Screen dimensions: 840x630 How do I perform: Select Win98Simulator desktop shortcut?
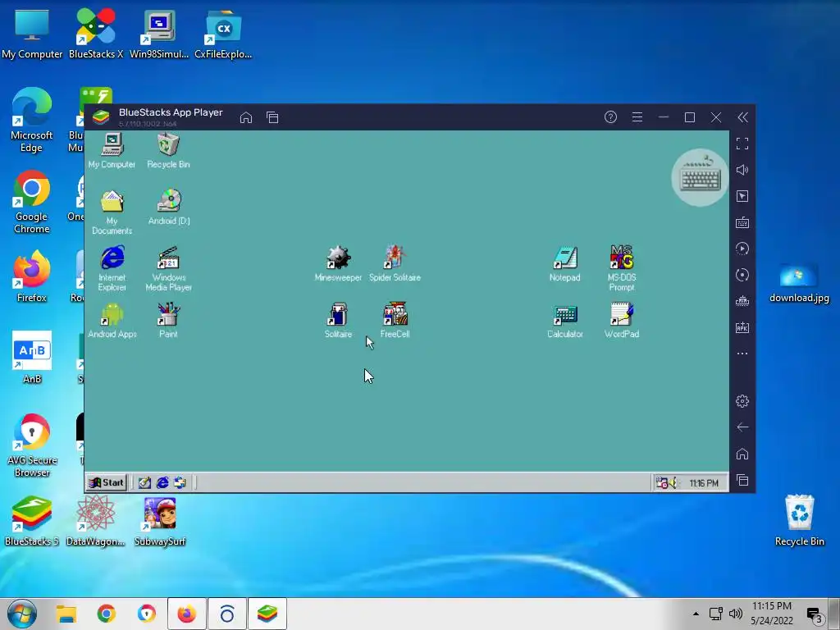click(x=159, y=33)
